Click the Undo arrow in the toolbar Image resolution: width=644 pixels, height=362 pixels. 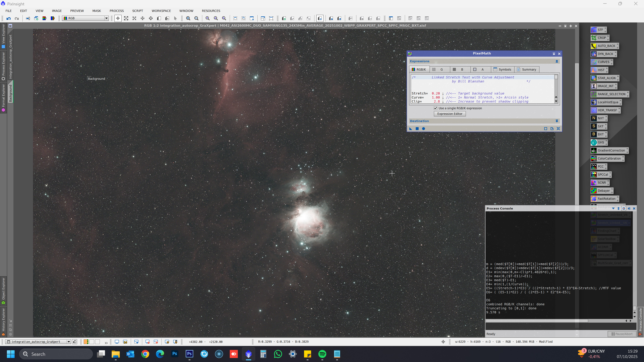tap(9, 18)
